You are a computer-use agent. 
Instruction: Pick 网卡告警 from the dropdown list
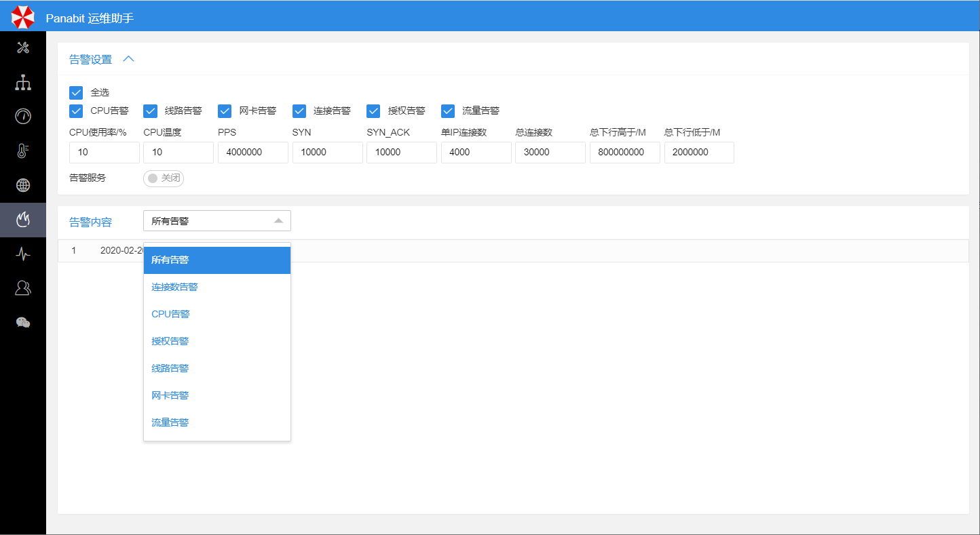coord(170,396)
